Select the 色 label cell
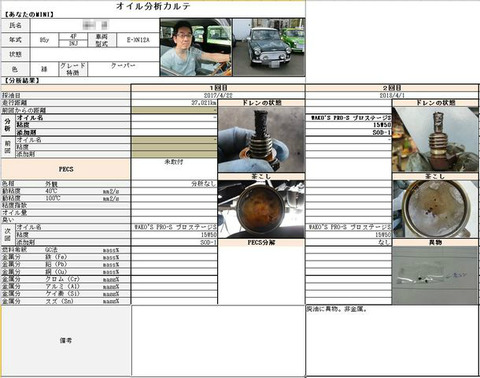480x378 pixels. (15, 69)
